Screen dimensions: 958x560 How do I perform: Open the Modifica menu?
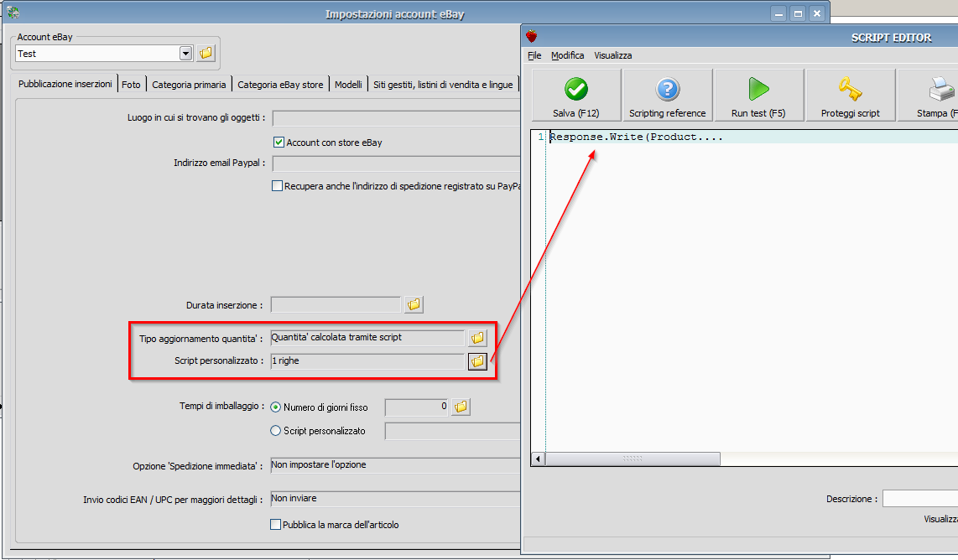pyautogui.click(x=568, y=55)
